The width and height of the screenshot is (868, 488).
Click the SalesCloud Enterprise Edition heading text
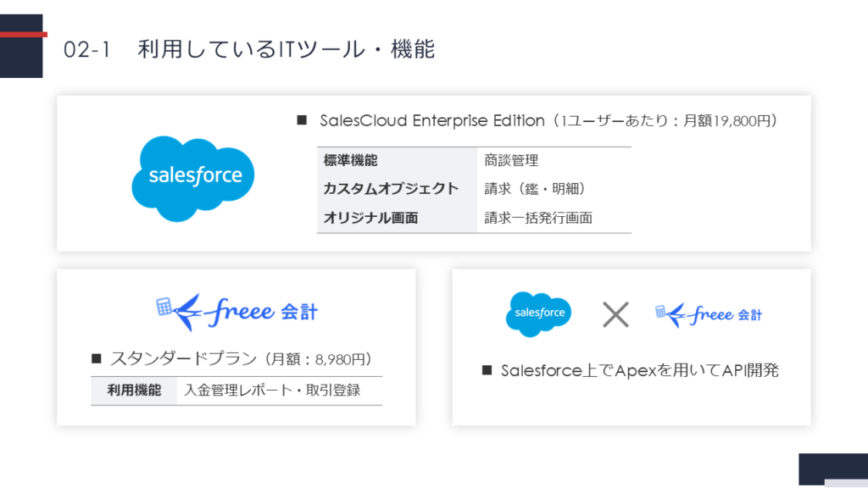(432, 120)
